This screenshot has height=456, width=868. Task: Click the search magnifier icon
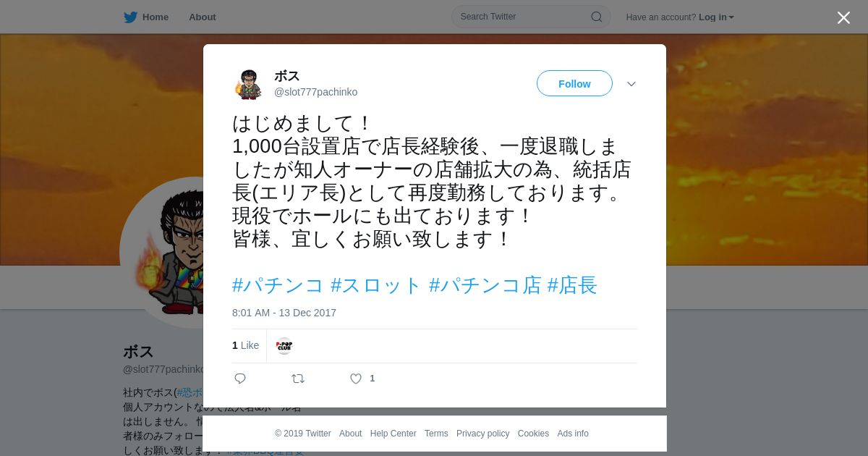coord(597,17)
